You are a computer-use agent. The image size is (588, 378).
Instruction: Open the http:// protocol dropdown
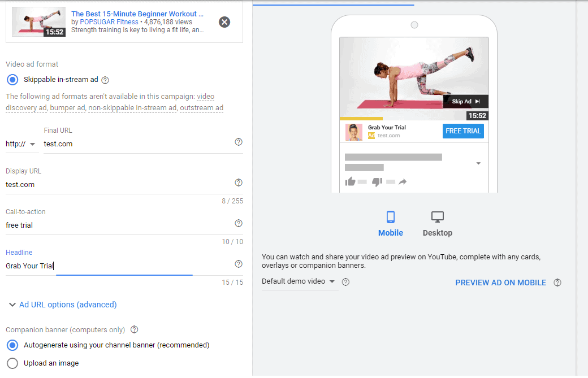tap(21, 144)
